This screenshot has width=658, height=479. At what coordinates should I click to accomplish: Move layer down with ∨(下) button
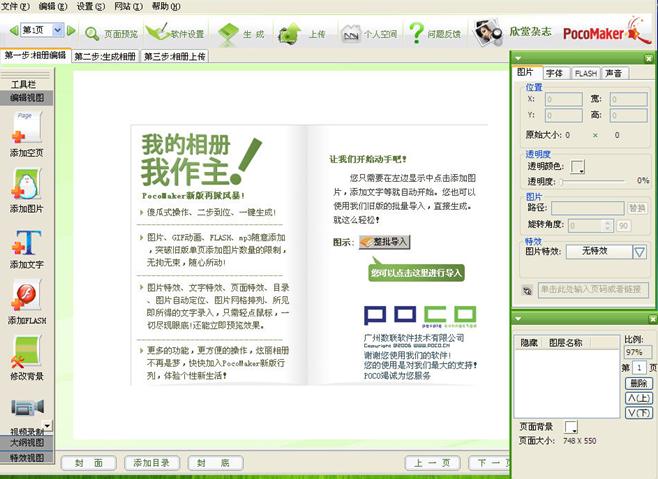[639, 413]
